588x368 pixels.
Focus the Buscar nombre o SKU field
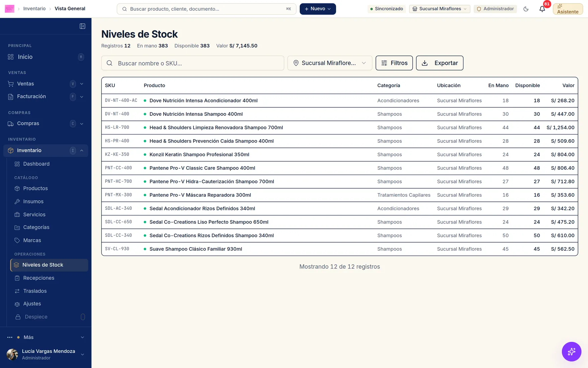click(193, 63)
